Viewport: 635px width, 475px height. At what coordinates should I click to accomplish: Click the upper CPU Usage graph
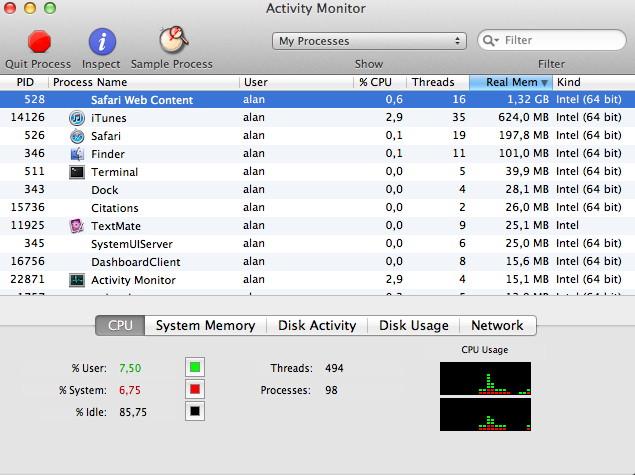(485, 379)
